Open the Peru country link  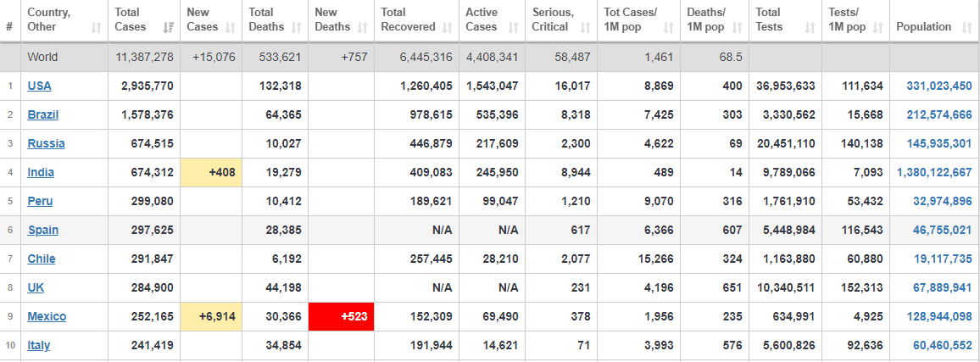[40, 201]
